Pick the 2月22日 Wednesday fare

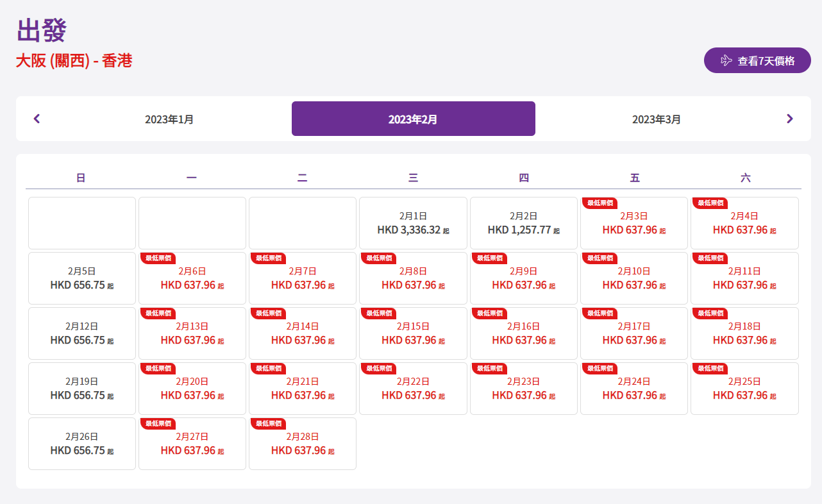[413, 389]
